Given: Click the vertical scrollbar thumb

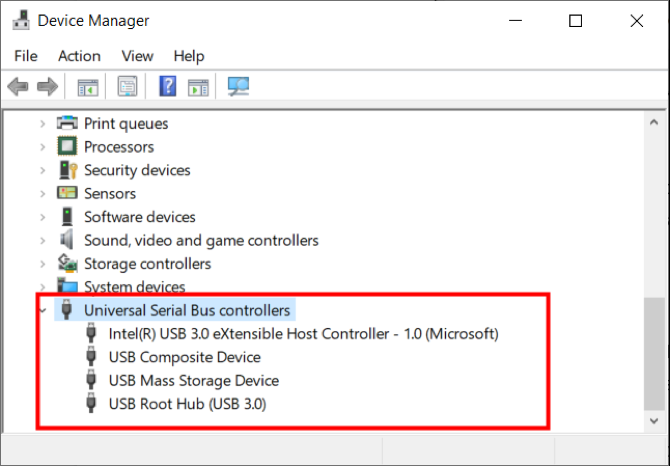Looking at the screenshot, I should (654, 354).
